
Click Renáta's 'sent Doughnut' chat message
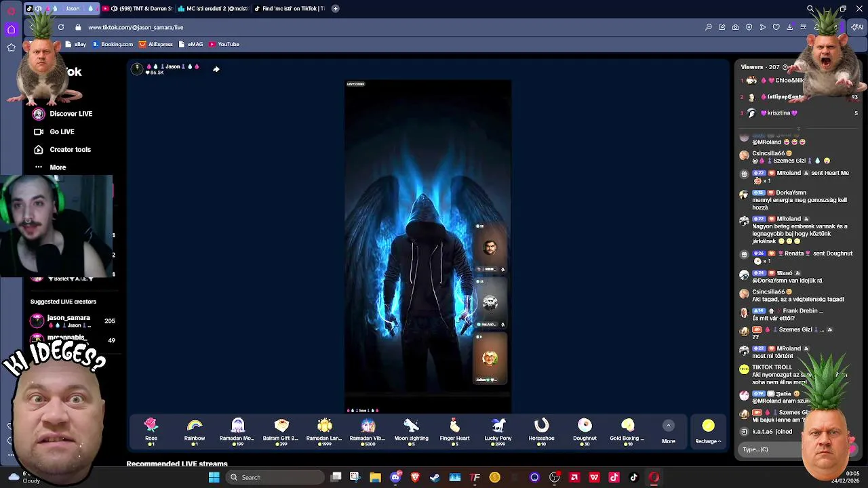coord(800,257)
